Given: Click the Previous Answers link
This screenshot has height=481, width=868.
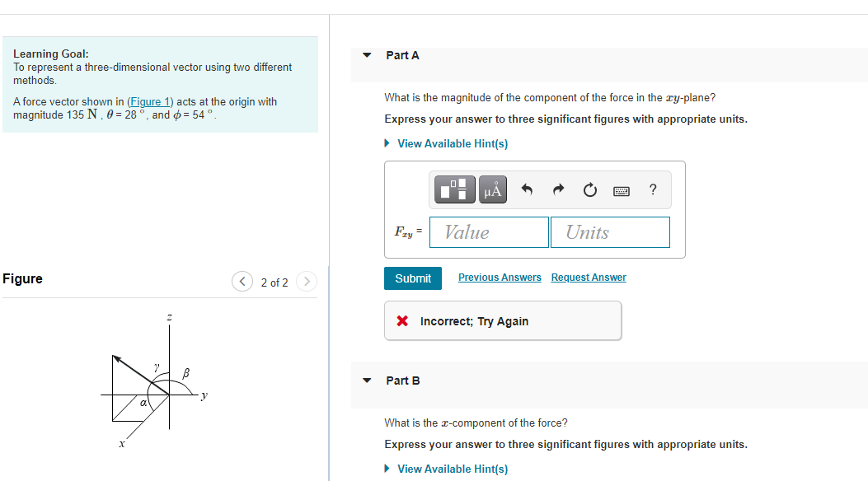Looking at the screenshot, I should coord(500,278).
